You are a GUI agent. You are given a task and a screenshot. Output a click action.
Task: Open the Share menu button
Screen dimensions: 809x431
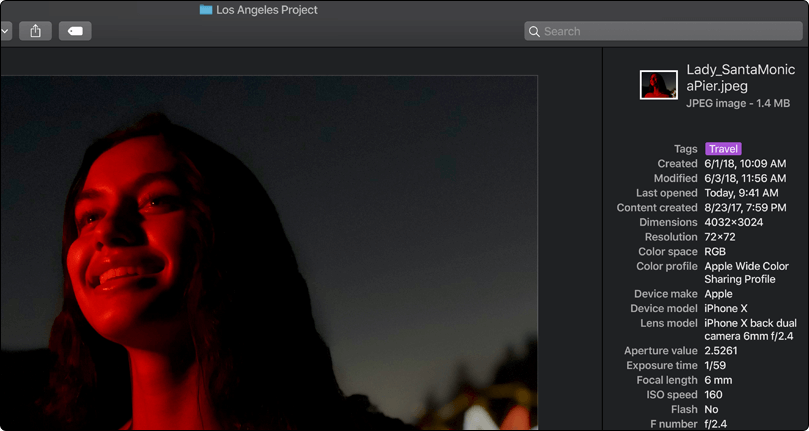[x=35, y=31]
